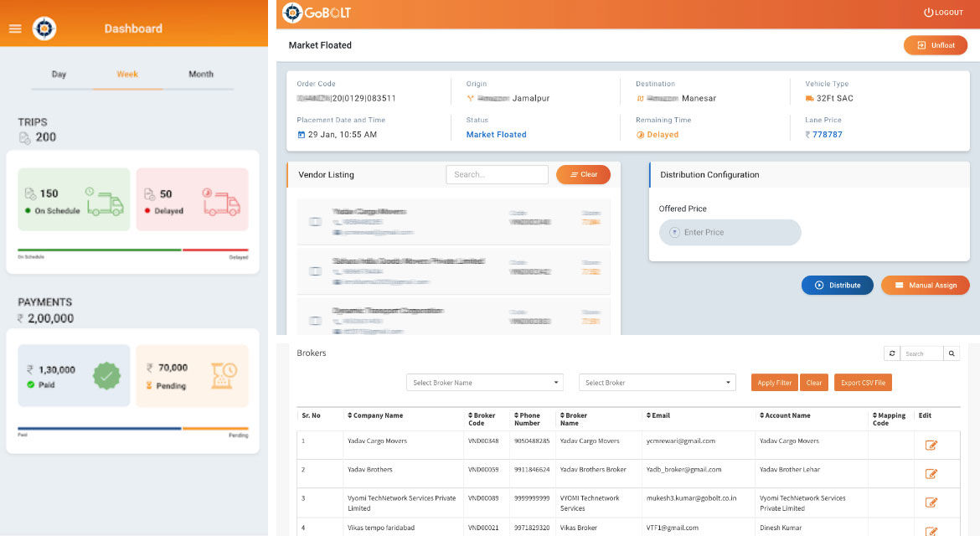Image resolution: width=980 pixels, height=536 pixels.
Task: Click the Unfloat button
Action: pyautogui.click(x=936, y=45)
